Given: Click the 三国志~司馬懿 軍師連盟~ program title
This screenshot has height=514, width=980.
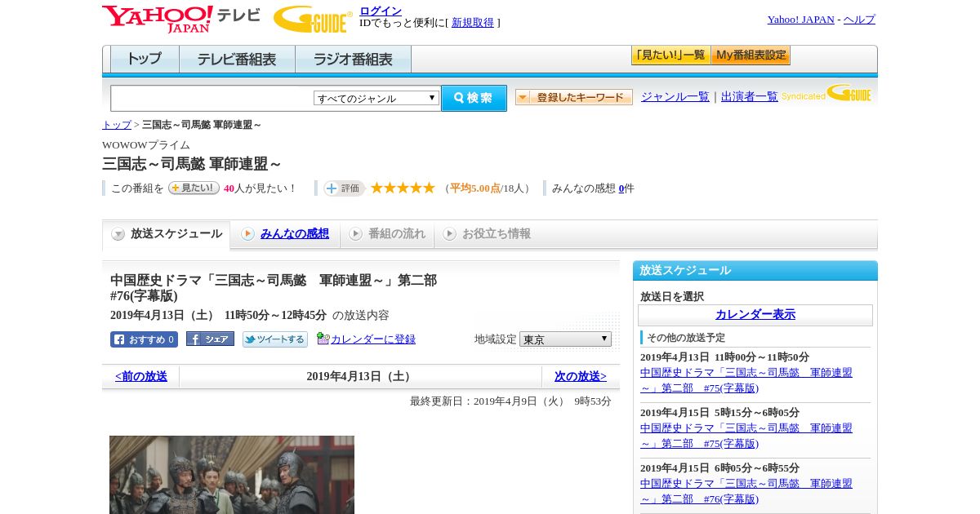Looking at the screenshot, I should point(192,163).
